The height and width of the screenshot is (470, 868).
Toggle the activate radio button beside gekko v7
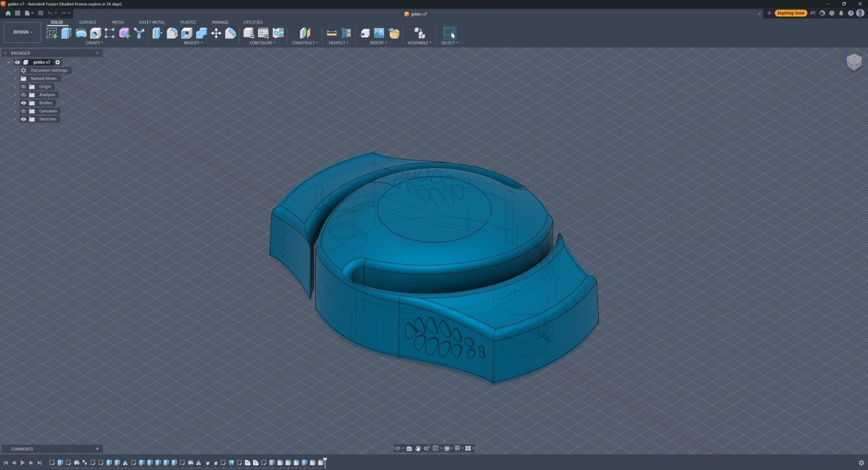(58, 62)
